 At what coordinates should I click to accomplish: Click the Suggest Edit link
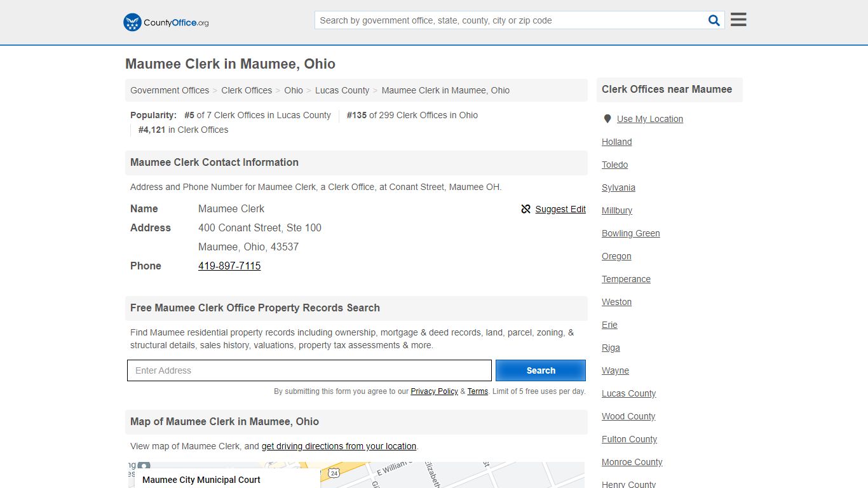coord(560,209)
